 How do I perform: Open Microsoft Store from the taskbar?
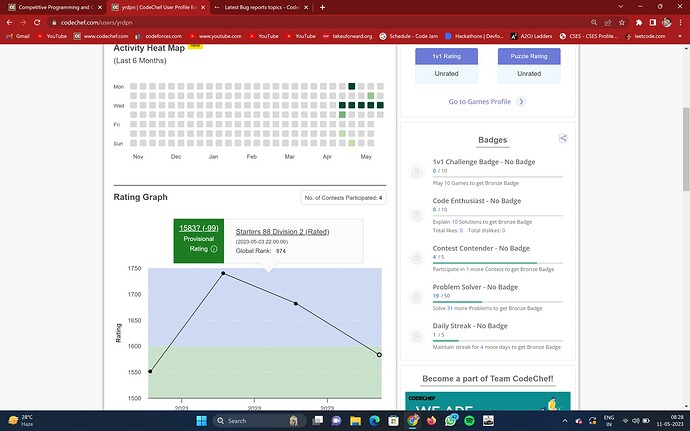point(393,421)
